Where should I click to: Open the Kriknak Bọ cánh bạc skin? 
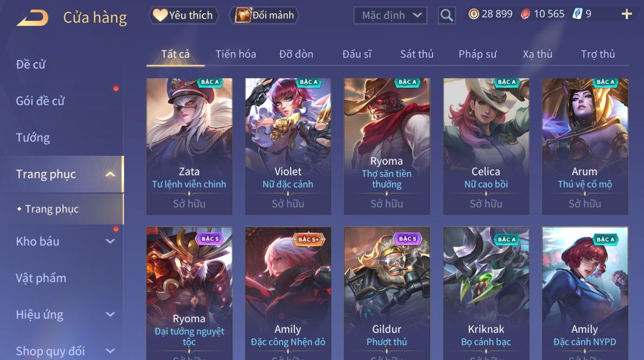tap(486, 294)
